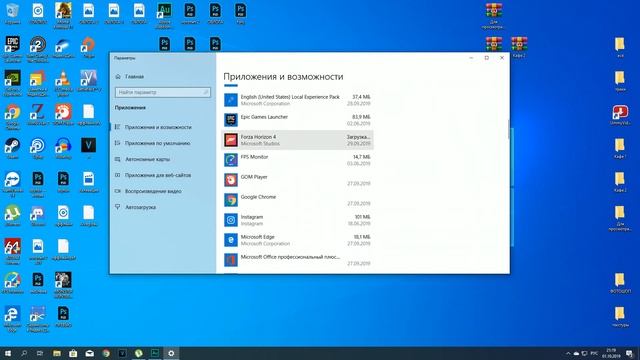This screenshot has width=640, height=360.
Task: Select Google Chrome in the apps list
Action: (x=297, y=200)
